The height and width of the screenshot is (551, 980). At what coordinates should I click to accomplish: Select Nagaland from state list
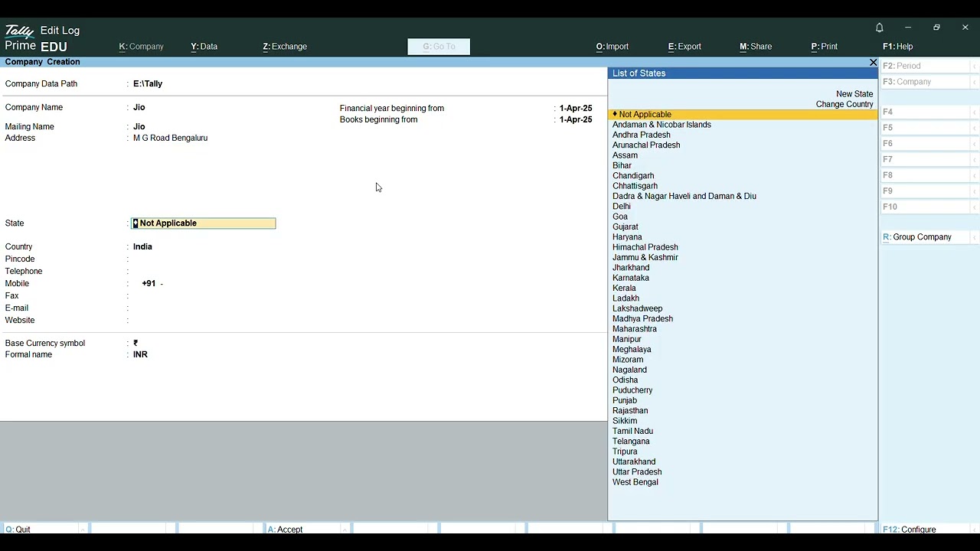[629, 370]
